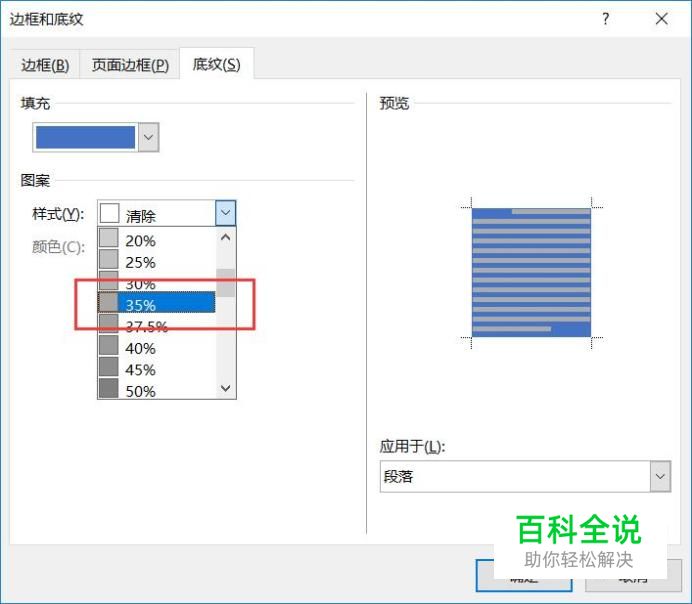The height and width of the screenshot is (604, 692).
Task: Choose the 20% pattern style
Action: (157, 240)
